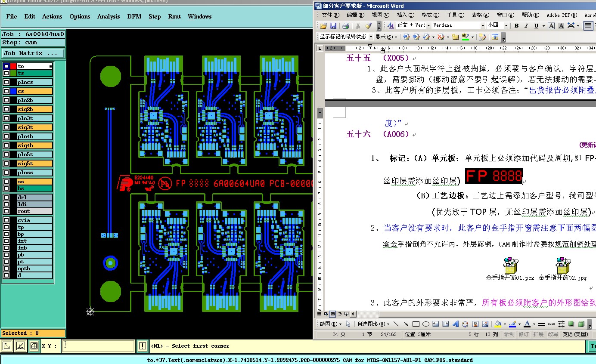Screen dimensions: 596x364
Task: Click the Line Style icon on drawing toolbar
Action: click(541, 324)
